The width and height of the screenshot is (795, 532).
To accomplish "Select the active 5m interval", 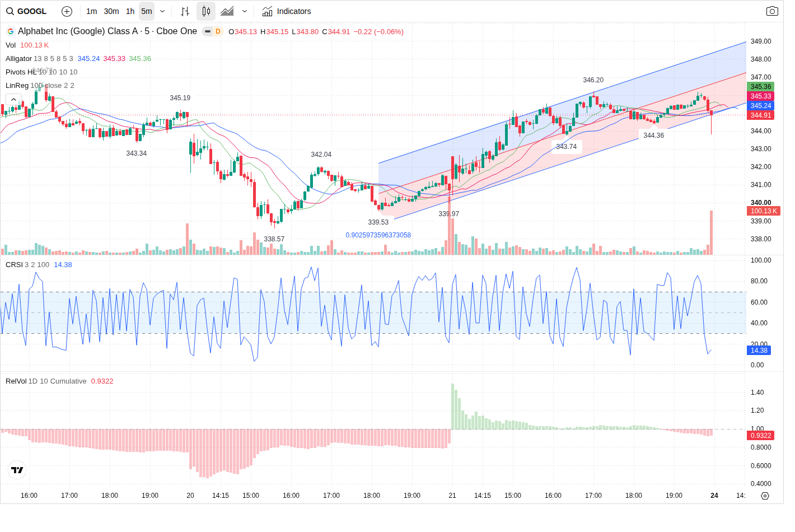I will 147,11.
